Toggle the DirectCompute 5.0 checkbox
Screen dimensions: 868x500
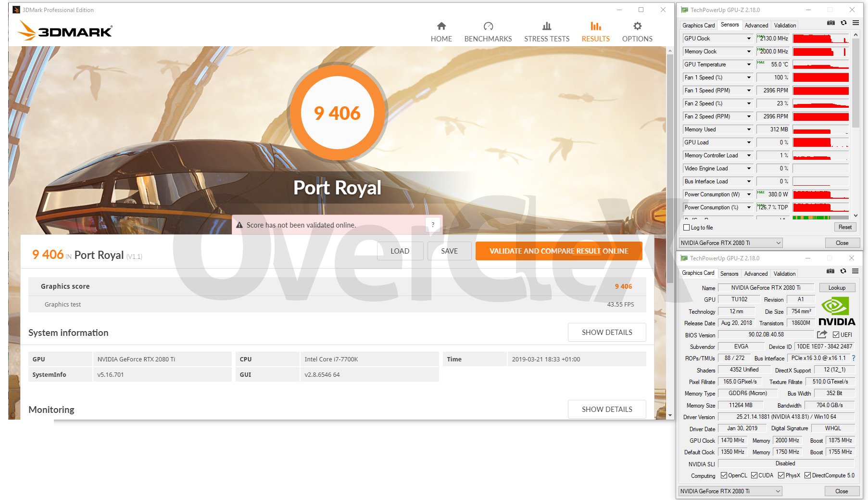[x=807, y=475]
